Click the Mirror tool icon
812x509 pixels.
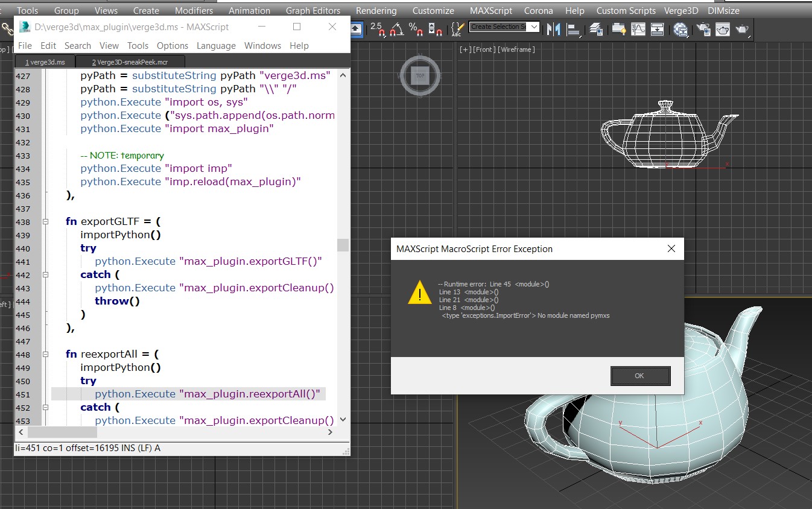pyautogui.click(x=553, y=29)
